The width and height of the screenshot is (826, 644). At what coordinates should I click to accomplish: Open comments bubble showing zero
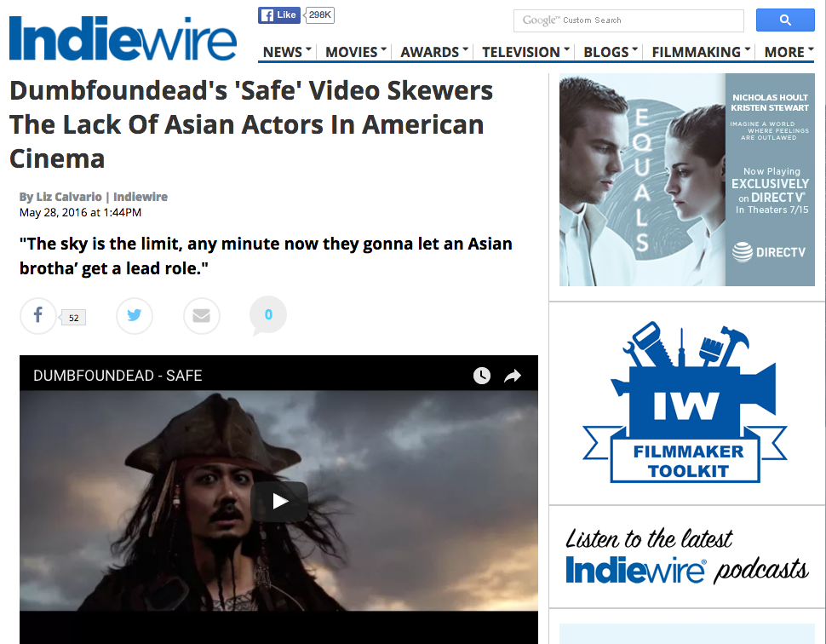click(x=268, y=315)
